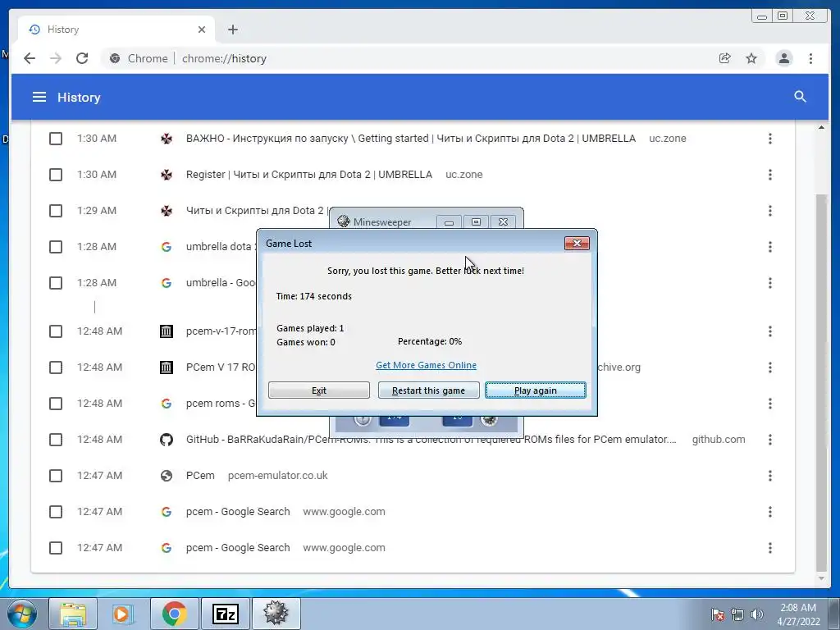Select the History tab

pos(116,30)
